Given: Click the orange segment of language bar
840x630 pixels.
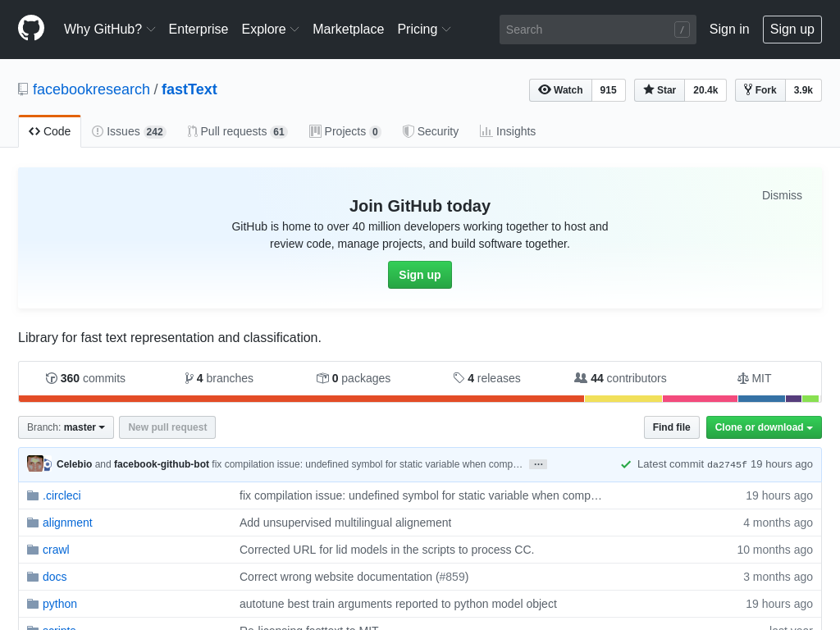Looking at the screenshot, I should [301, 399].
